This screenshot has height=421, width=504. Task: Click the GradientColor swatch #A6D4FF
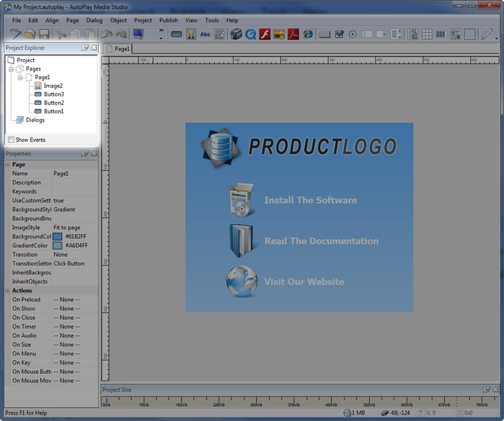click(x=58, y=245)
